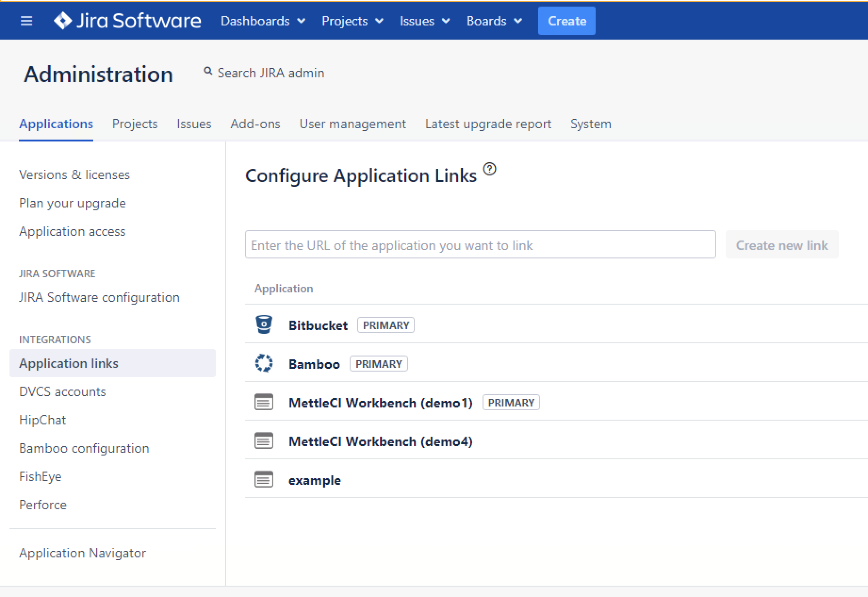This screenshot has height=597, width=868.
Task: Expand the Projects dropdown in top bar
Action: (x=352, y=21)
